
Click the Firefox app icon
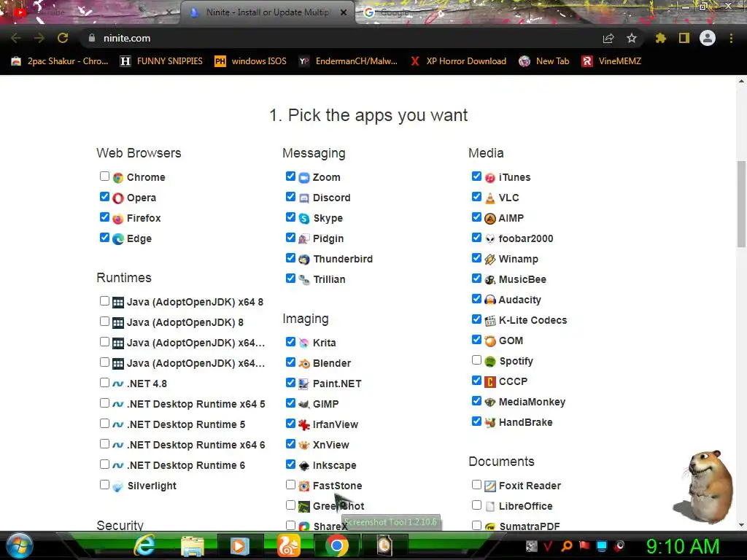click(x=118, y=219)
